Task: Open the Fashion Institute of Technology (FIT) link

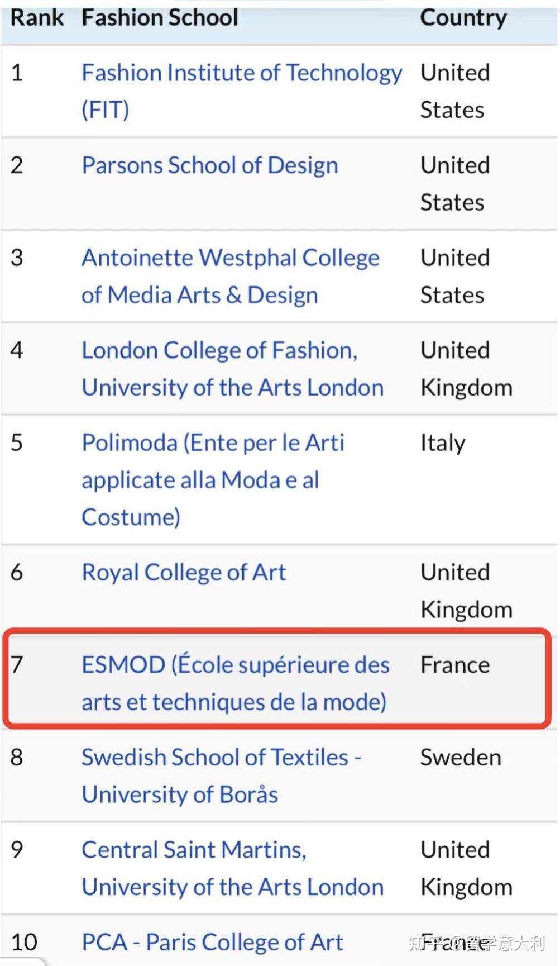Action: point(241,73)
